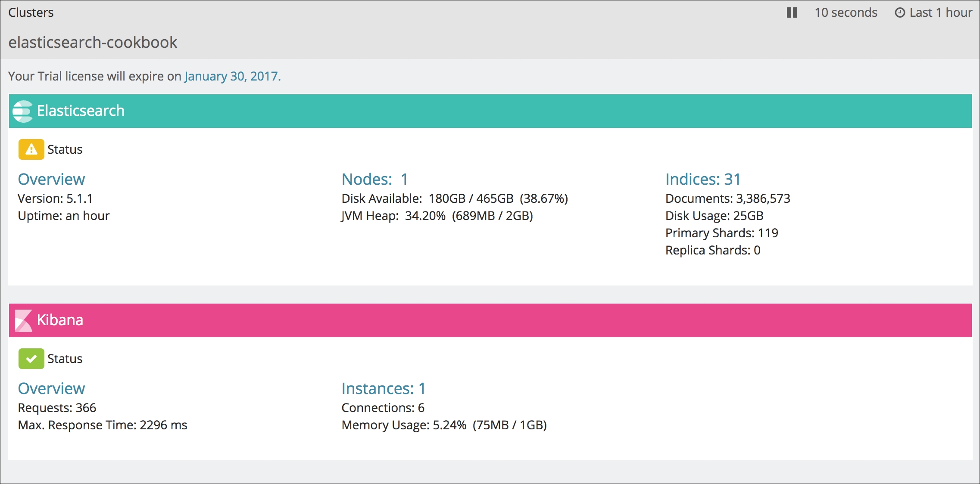Click the Replica Shards: 0 line
Image resolution: width=980 pixels, height=484 pixels.
coord(713,250)
